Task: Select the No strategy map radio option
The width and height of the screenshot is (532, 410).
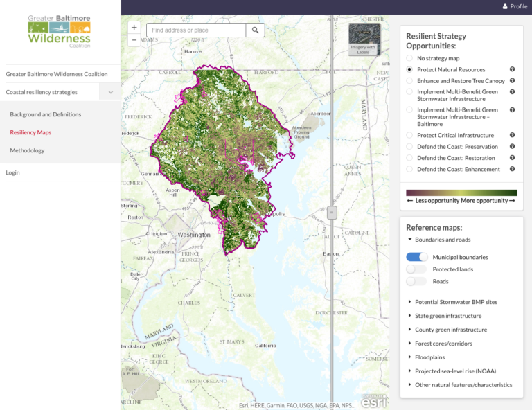Action: 410,58
